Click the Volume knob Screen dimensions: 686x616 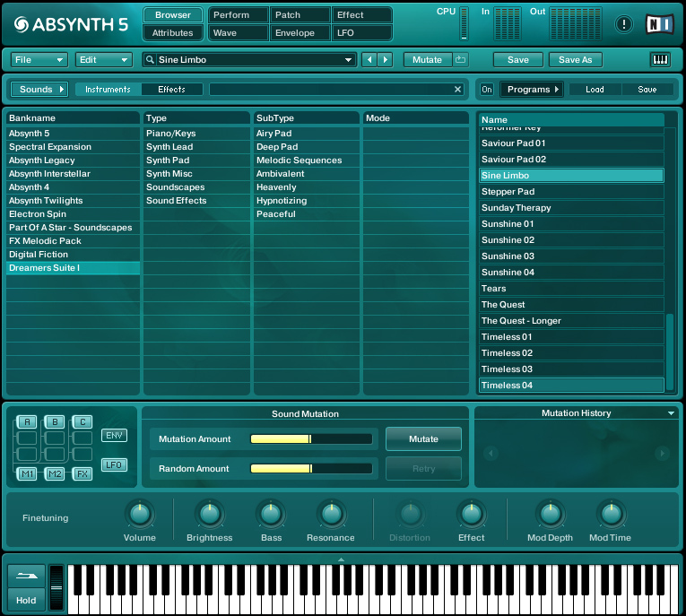[x=140, y=514]
